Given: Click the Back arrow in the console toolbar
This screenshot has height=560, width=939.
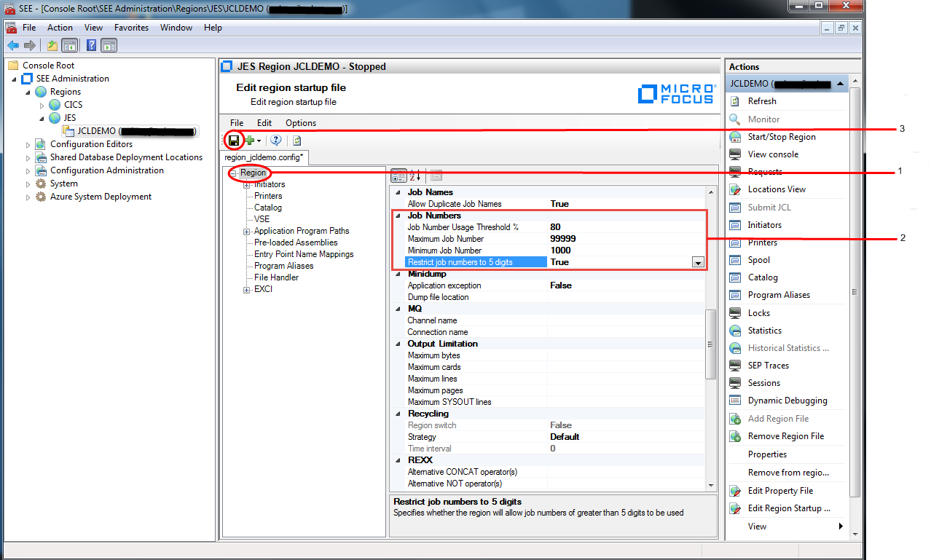Looking at the screenshot, I should click(x=12, y=45).
